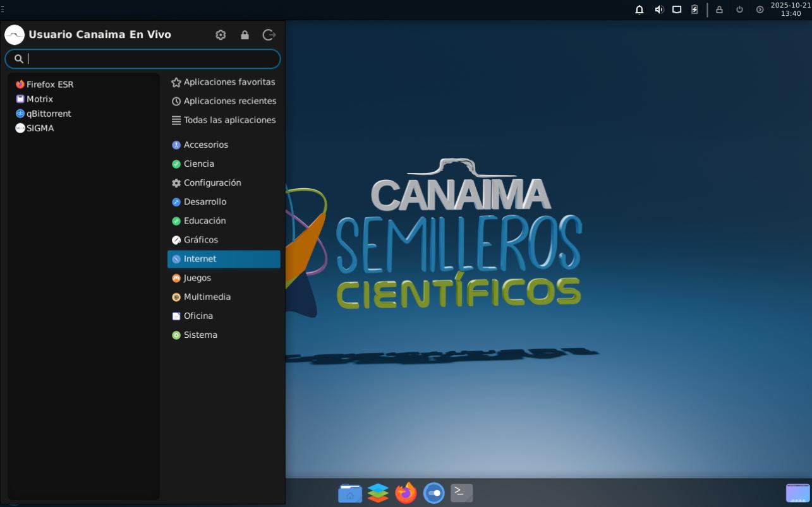Open system settings gear in menu header
This screenshot has width=812, height=507.
coord(221,35)
